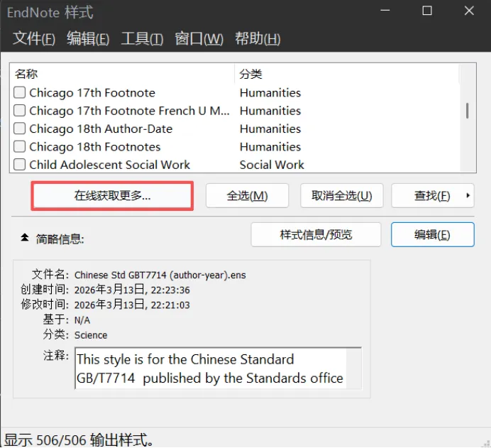Select the Chicago 18th Author-Date style name
This screenshot has width=491, height=448.
[x=101, y=129]
